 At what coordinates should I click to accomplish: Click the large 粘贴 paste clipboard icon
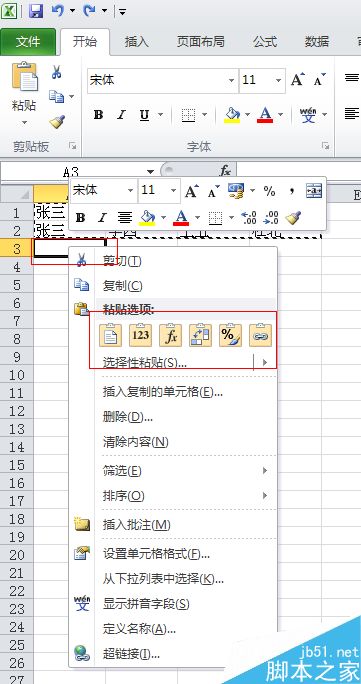pyautogui.click(x=24, y=77)
